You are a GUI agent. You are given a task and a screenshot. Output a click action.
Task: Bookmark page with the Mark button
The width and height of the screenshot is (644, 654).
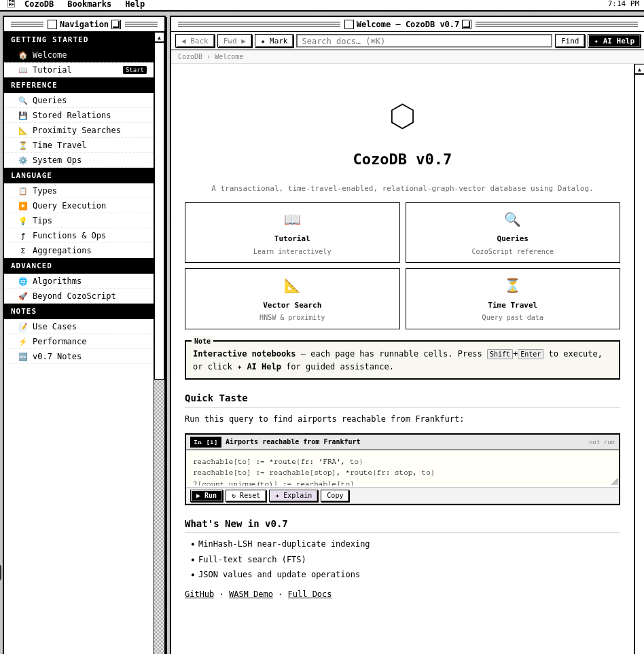pos(274,41)
